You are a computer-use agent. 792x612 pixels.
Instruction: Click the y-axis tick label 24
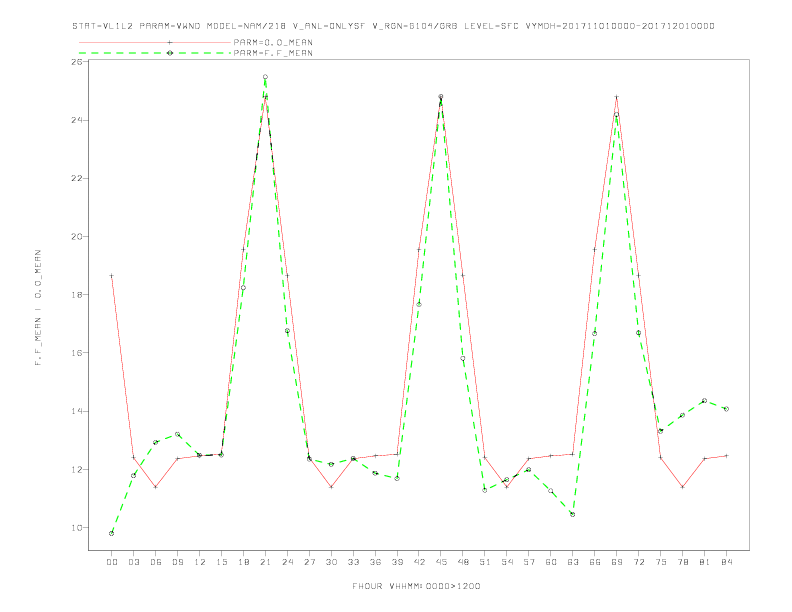[77, 120]
